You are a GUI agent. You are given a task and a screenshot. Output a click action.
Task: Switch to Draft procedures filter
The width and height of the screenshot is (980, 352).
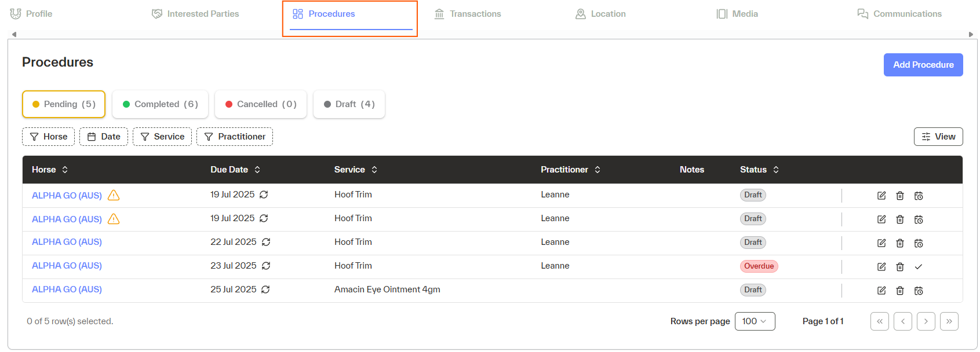(349, 104)
